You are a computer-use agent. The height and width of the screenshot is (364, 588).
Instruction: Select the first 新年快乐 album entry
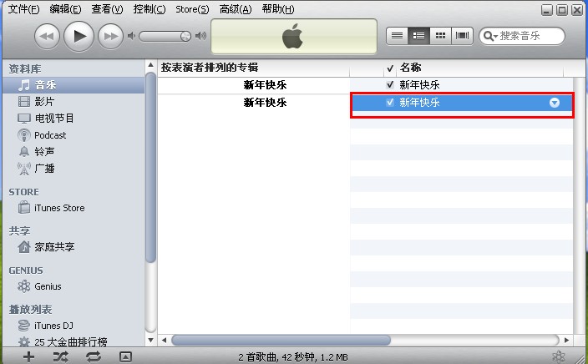point(265,85)
